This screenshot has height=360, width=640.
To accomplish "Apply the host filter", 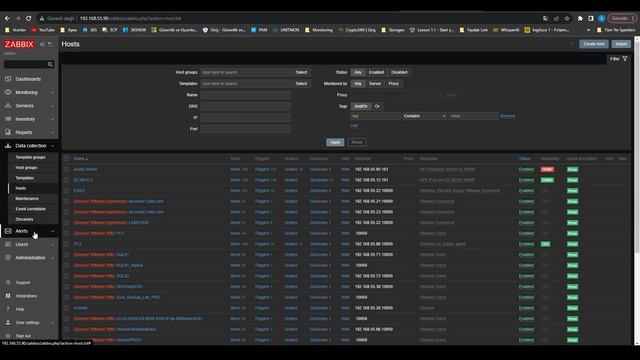I will [335, 142].
